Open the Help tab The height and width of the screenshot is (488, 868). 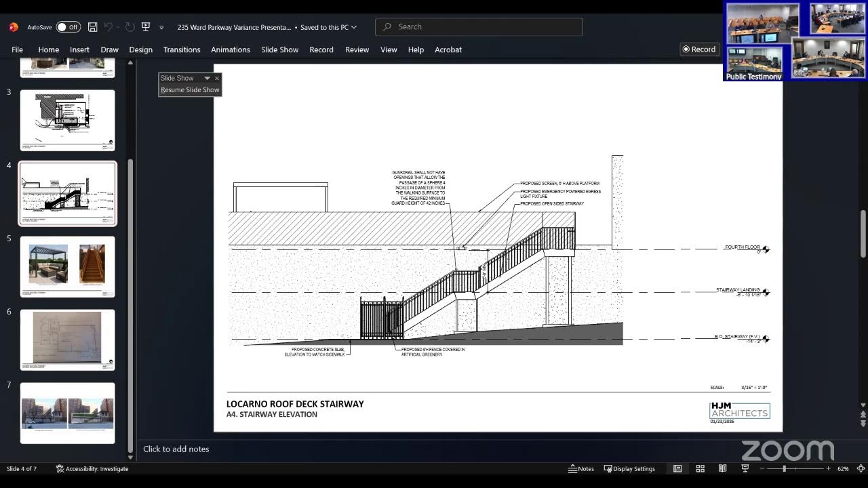coord(416,49)
